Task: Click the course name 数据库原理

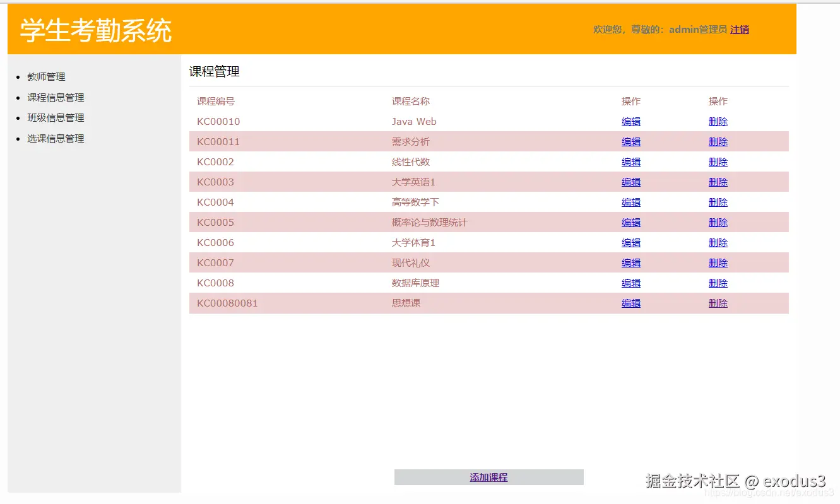Action: click(x=415, y=283)
